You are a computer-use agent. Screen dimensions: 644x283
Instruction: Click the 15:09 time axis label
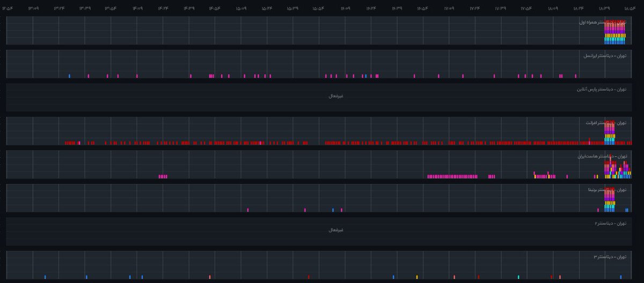click(241, 9)
